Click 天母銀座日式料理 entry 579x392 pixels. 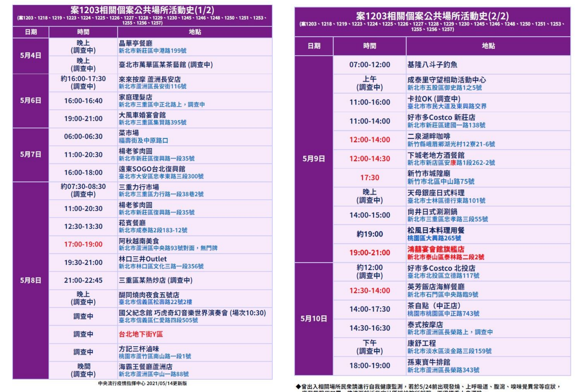pyautogui.click(x=436, y=193)
